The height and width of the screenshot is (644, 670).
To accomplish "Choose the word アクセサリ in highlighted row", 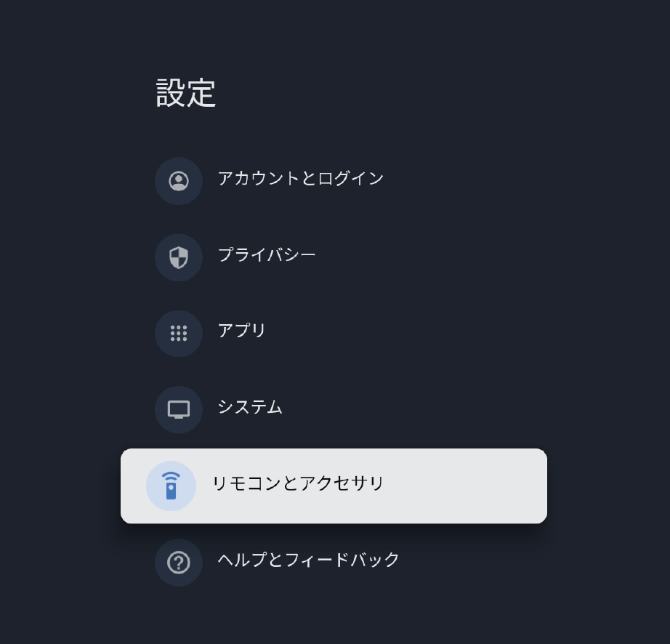I will pyautogui.click(x=341, y=483).
